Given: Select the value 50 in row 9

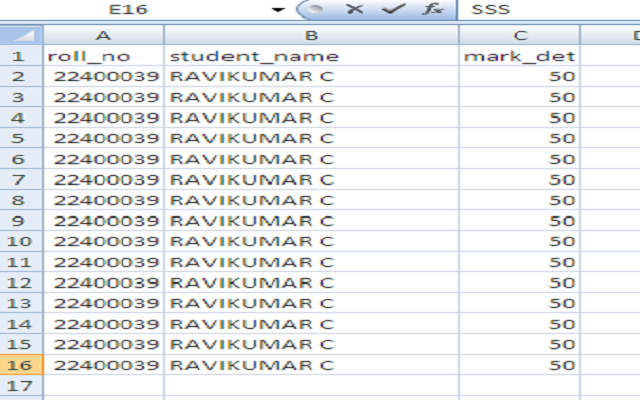Looking at the screenshot, I should coord(520,221).
